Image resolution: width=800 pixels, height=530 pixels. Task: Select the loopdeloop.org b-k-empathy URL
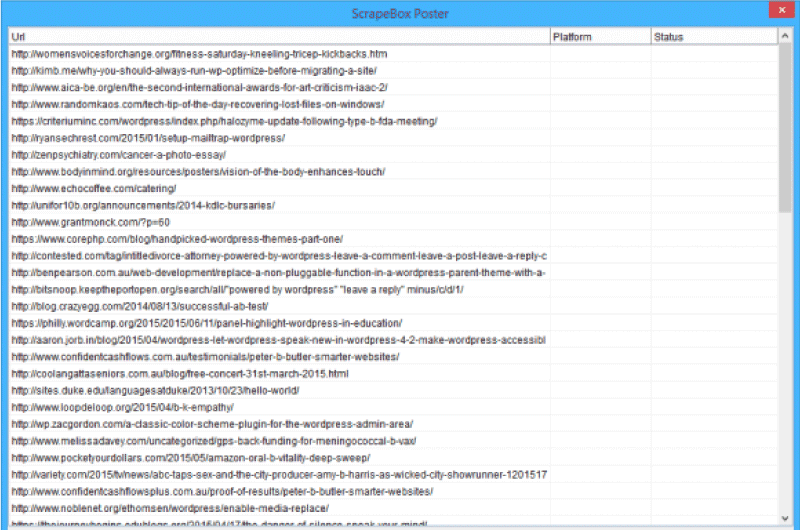pyautogui.click(x=122, y=408)
